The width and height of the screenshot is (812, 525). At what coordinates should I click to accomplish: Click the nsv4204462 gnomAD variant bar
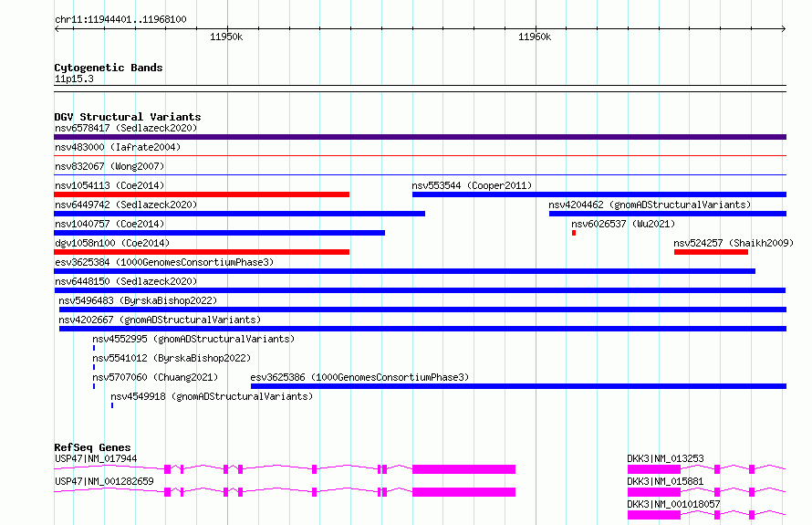click(x=668, y=214)
